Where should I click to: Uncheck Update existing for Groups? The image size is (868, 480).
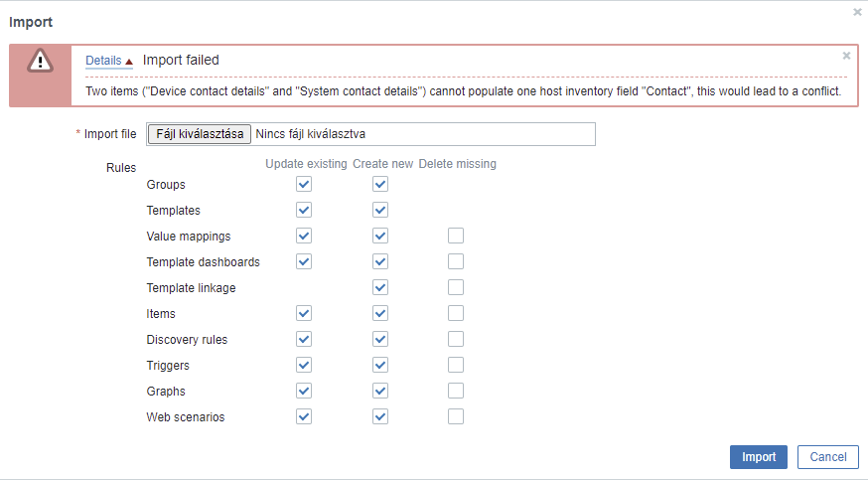(304, 184)
